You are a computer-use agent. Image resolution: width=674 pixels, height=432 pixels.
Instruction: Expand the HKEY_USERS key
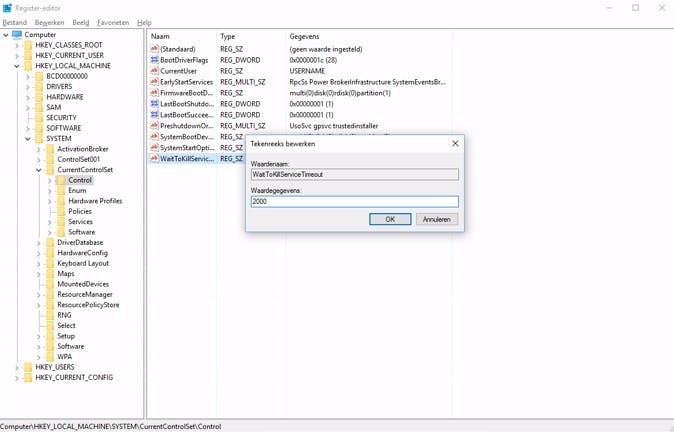pyautogui.click(x=17, y=368)
